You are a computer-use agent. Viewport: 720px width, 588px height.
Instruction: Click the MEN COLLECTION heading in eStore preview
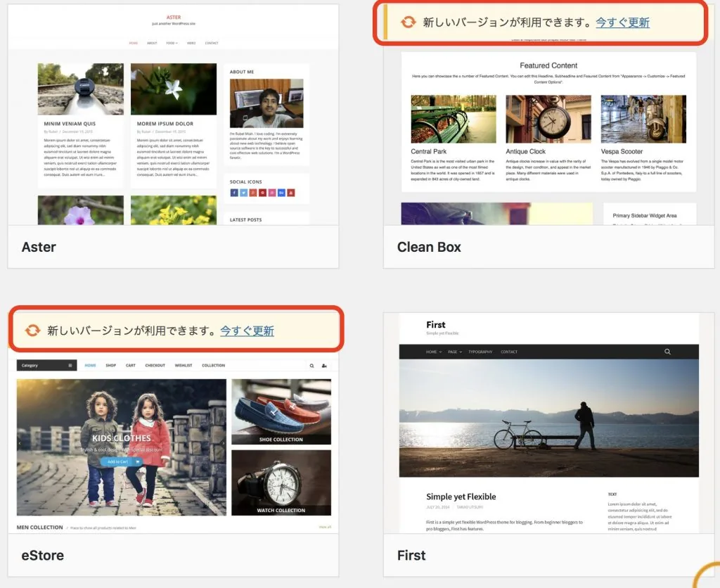pyautogui.click(x=40, y=528)
